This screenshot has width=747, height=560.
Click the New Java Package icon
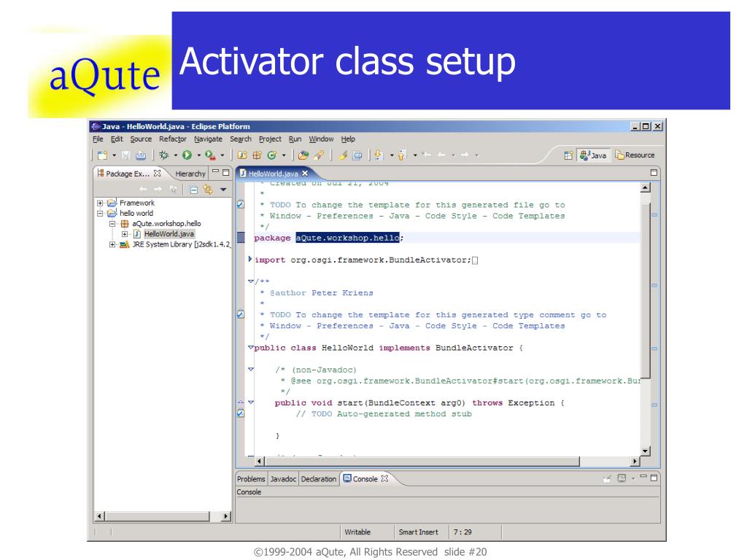(x=258, y=155)
